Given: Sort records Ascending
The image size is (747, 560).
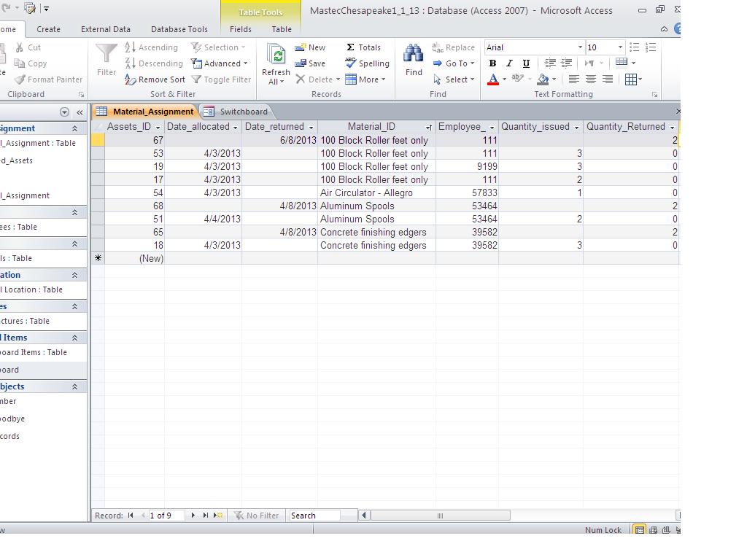Looking at the screenshot, I should (x=152, y=47).
